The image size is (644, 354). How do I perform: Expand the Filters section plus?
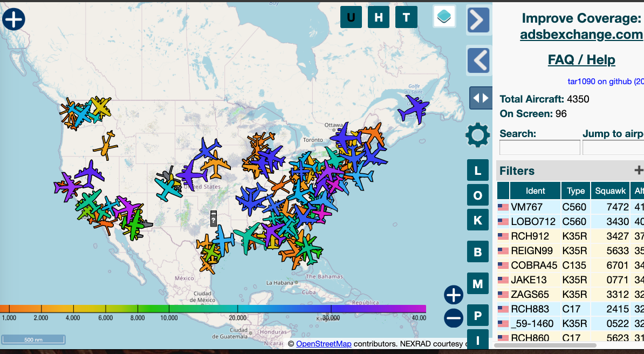point(638,170)
